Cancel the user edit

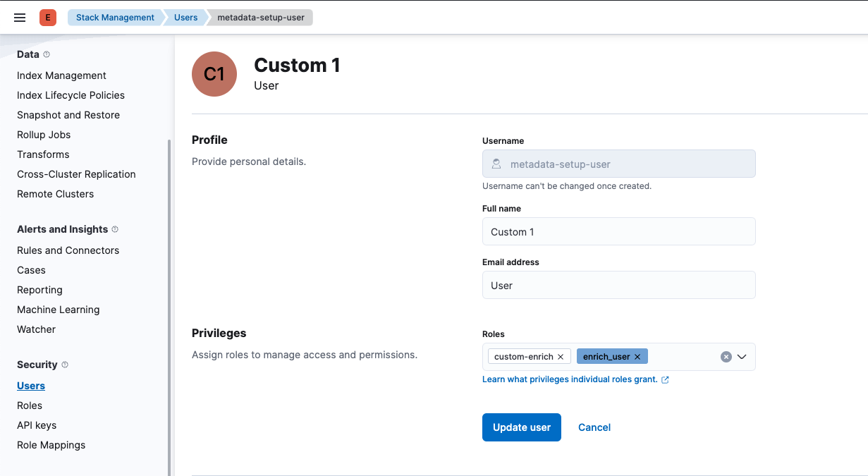click(x=594, y=427)
